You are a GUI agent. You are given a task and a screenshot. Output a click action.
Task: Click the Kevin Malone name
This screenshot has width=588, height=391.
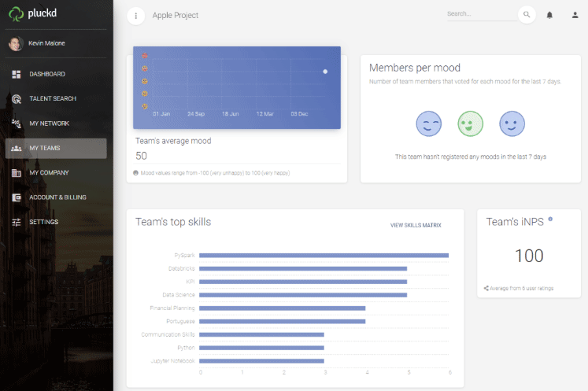(x=46, y=43)
